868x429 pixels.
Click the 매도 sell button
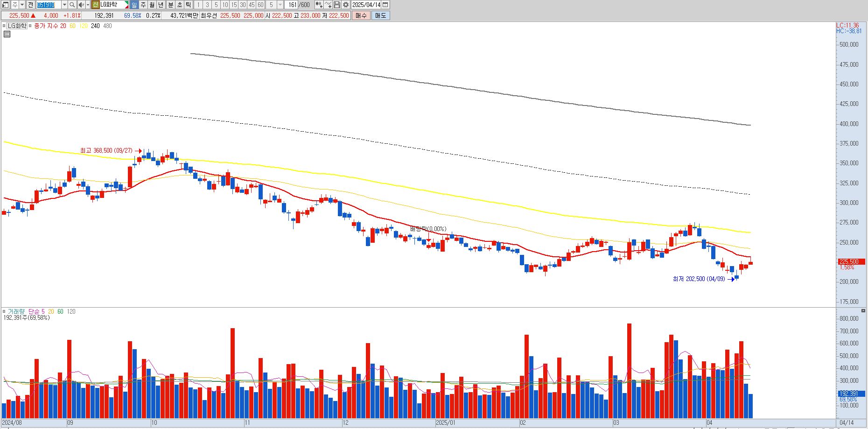click(x=380, y=15)
